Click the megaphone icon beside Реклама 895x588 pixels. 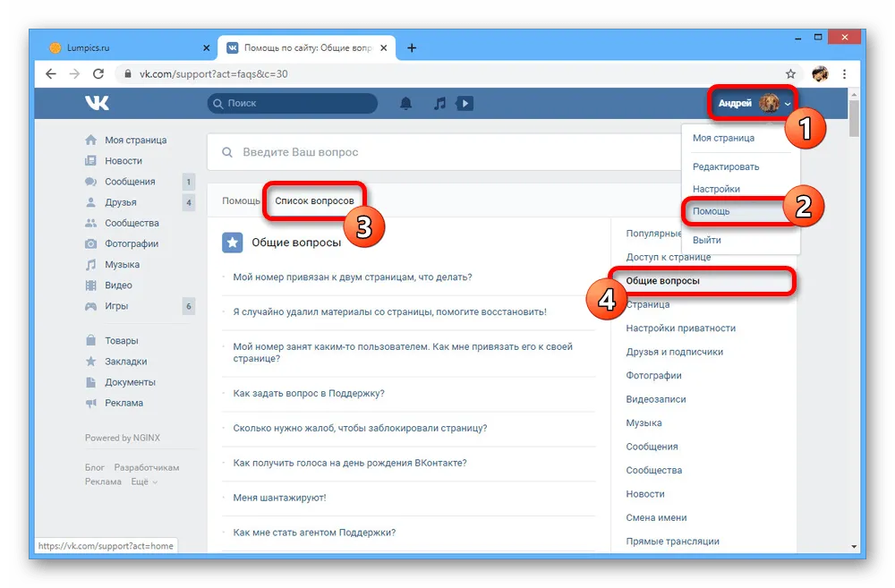pos(90,403)
